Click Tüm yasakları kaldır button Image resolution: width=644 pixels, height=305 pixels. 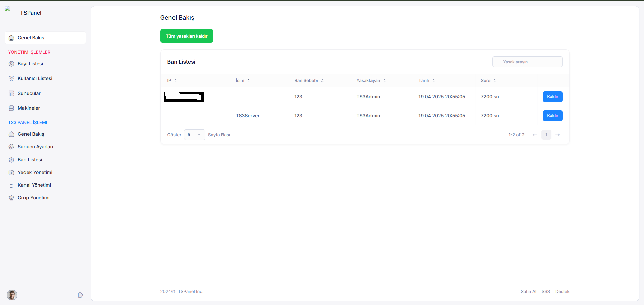click(x=187, y=36)
